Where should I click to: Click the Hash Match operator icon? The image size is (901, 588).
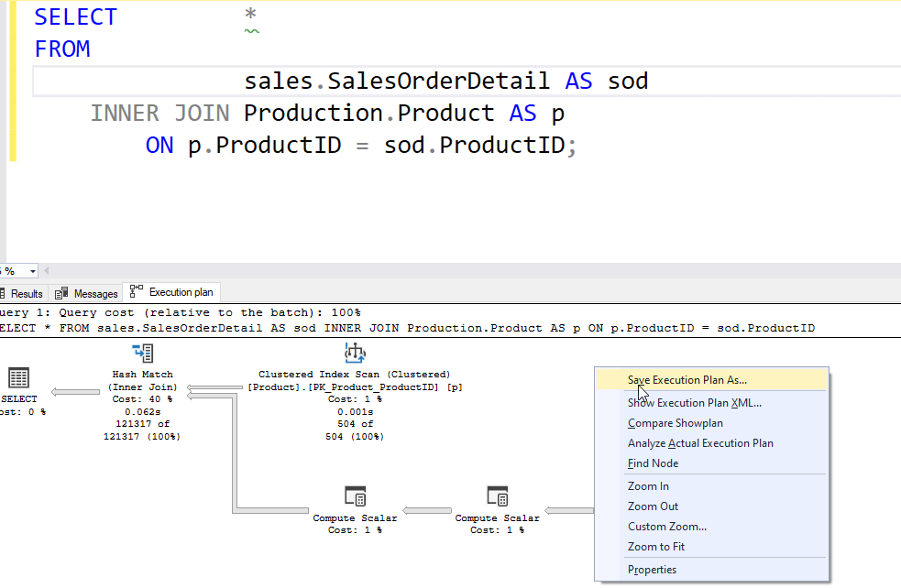pos(142,354)
